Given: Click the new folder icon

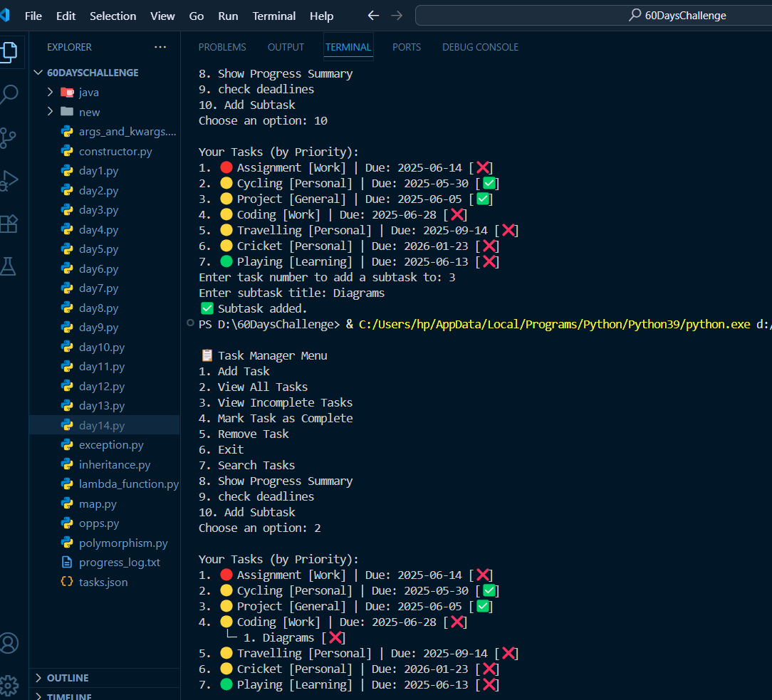Looking at the screenshot, I should coord(67,112).
